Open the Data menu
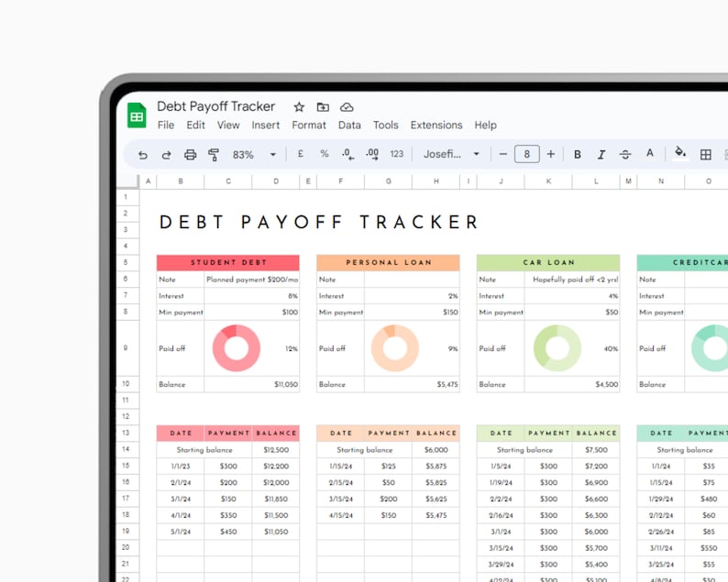 [x=349, y=126]
